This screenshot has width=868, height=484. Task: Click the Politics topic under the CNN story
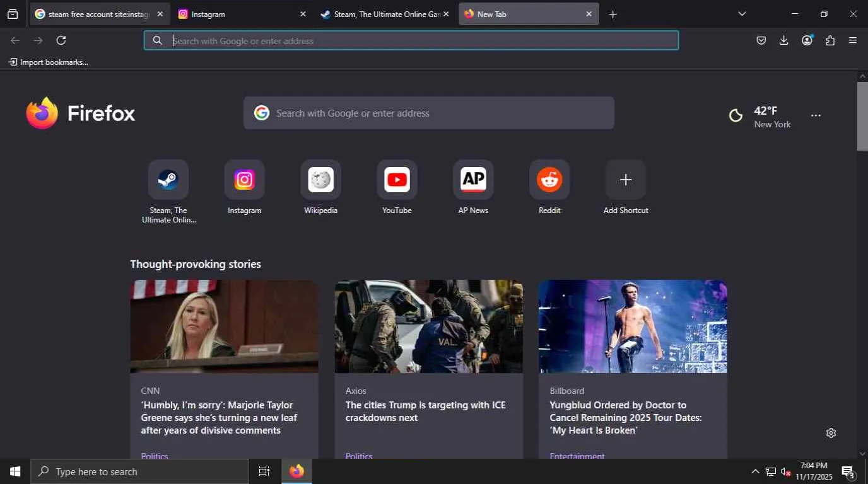155,456
